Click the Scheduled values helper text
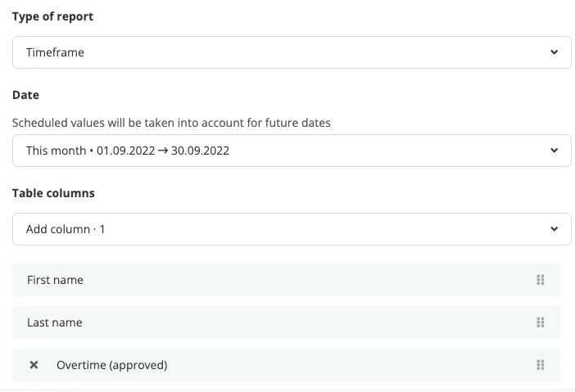 coord(171,123)
